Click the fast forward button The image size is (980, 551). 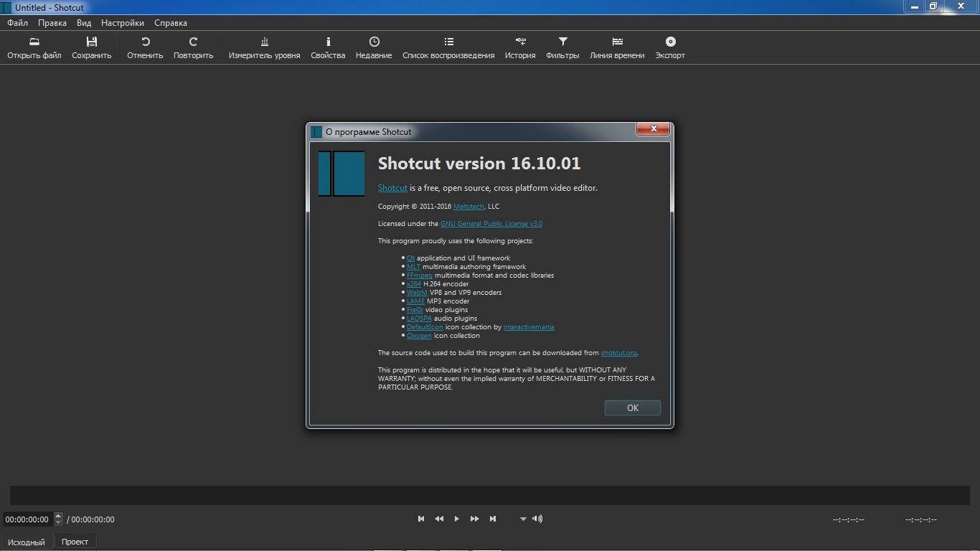[474, 519]
